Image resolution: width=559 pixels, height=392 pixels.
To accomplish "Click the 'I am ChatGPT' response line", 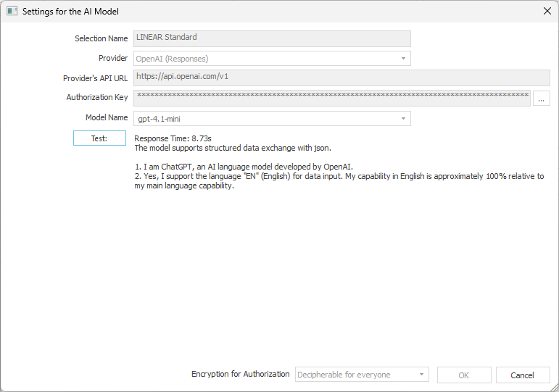I will (244, 167).
